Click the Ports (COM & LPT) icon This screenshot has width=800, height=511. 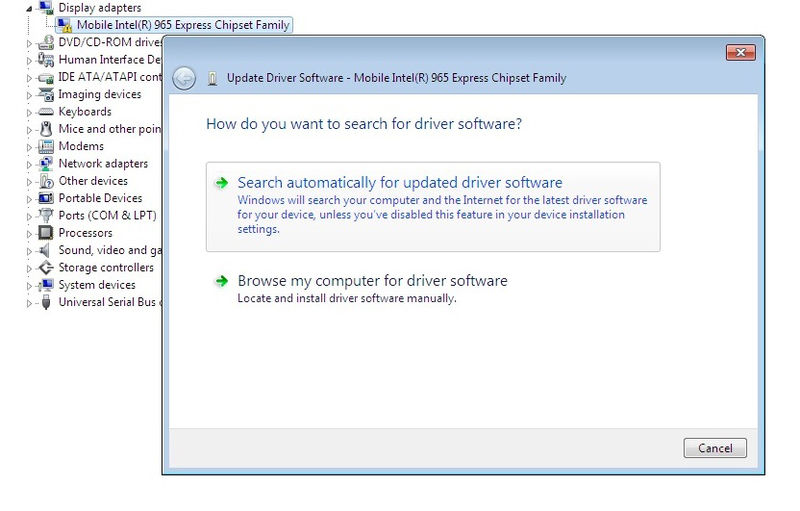[x=45, y=215]
